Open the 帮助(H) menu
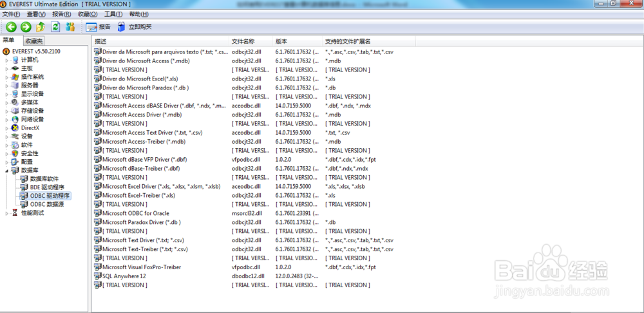Screen dimensions: 644x313 139,14
